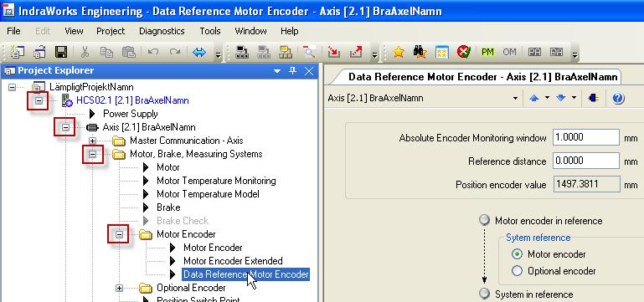Viewport: 644px width, 302px height.
Task: Select the Optional encoder radio button
Action: [x=517, y=271]
